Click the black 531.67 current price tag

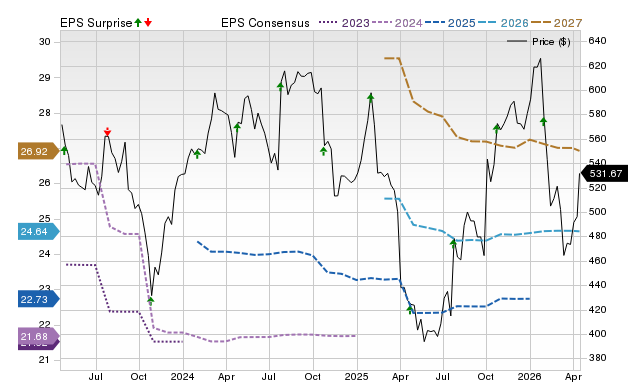604,174
